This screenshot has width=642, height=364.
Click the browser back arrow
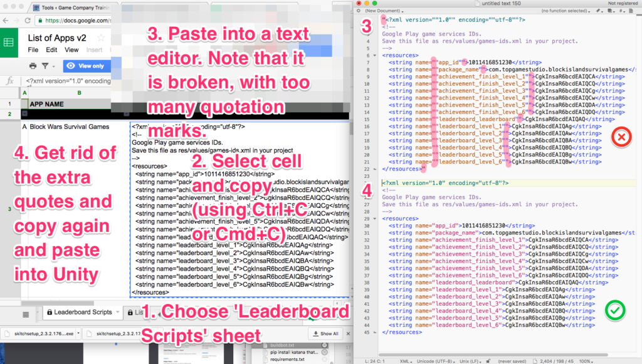(x=5, y=21)
